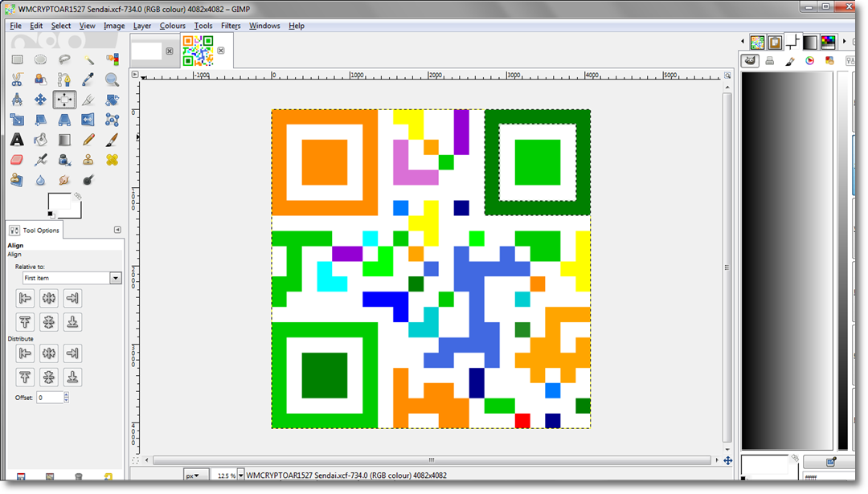
Task: Pick the Fuzzy Select magic wand tool
Action: pos(88,59)
